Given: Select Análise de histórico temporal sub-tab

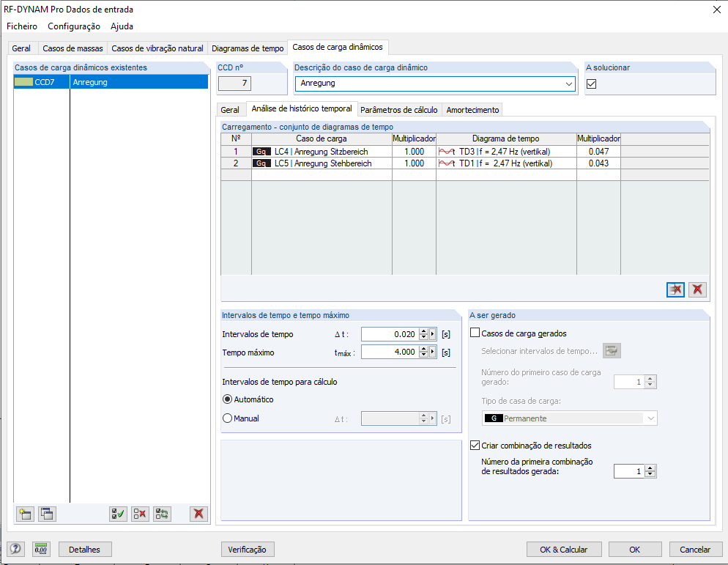Looking at the screenshot, I should coord(302,108).
